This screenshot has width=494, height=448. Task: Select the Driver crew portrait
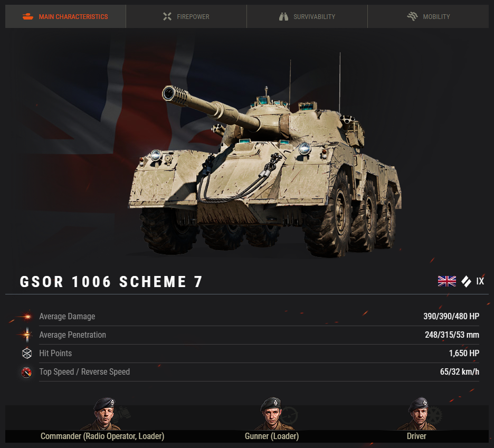pyautogui.click(x=420, y=414)
